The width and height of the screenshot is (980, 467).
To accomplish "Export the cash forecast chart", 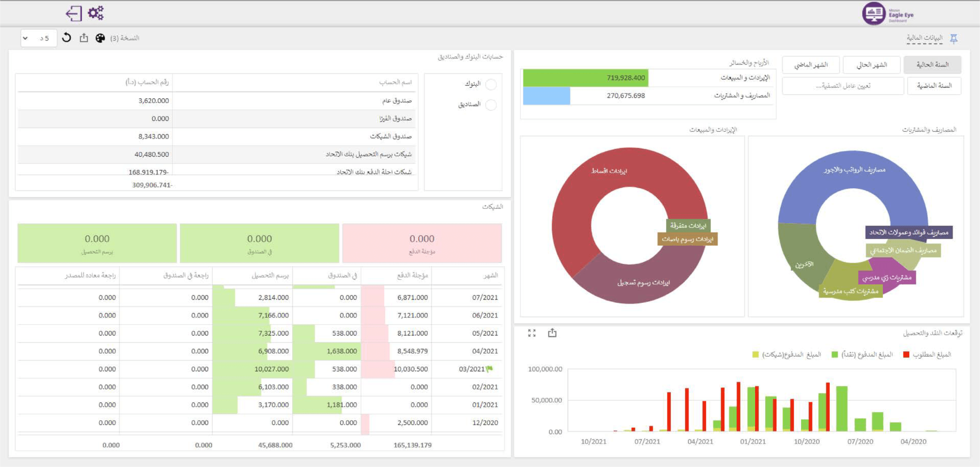I will coord(552,333).
